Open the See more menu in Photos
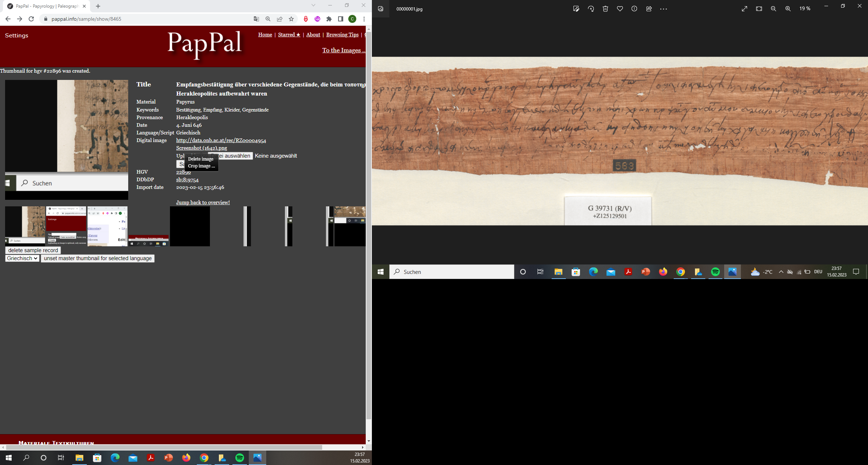 pyautogui.click(x=664, y=9)
